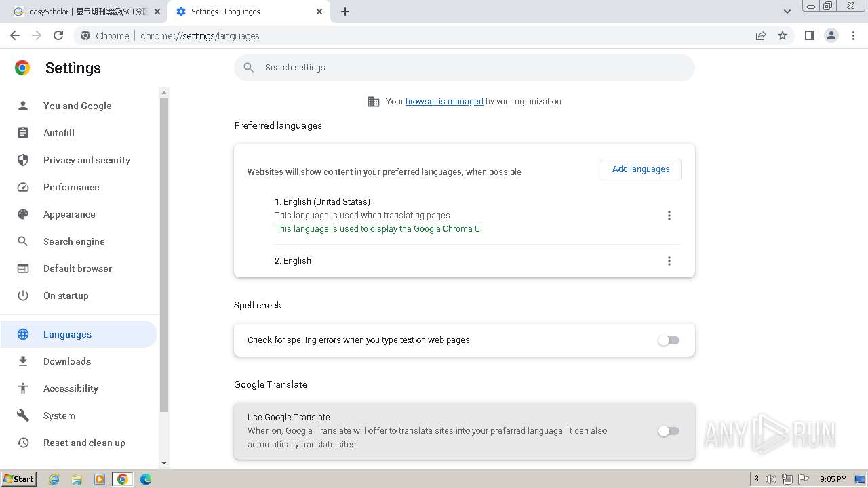Click the Chrome logo beside Settings

(x=22, y=68)
